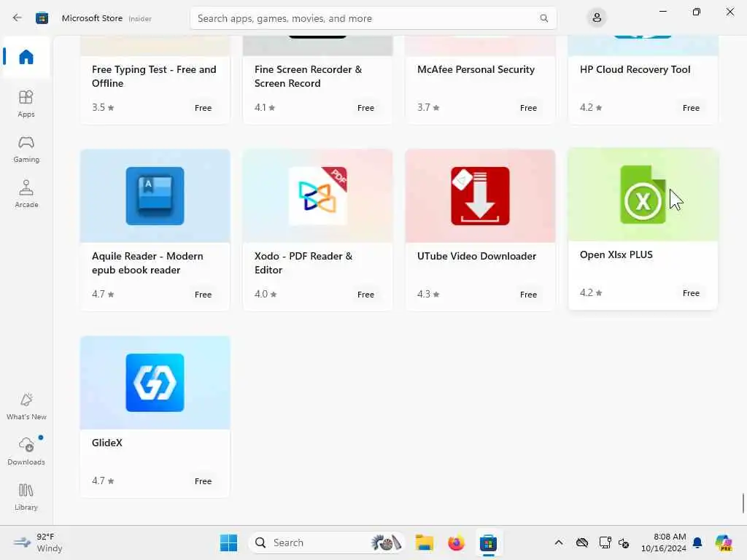Open Copilot preview icon in taskbar
Image resolution: width=747 pixels, height=560 pixels.
724,542
